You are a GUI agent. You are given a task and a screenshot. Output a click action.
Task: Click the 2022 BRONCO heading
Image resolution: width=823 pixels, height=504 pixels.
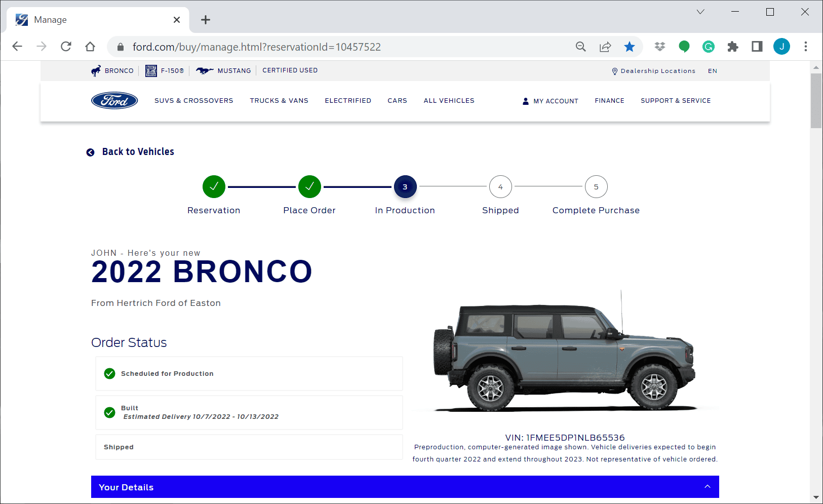point(202,272)
